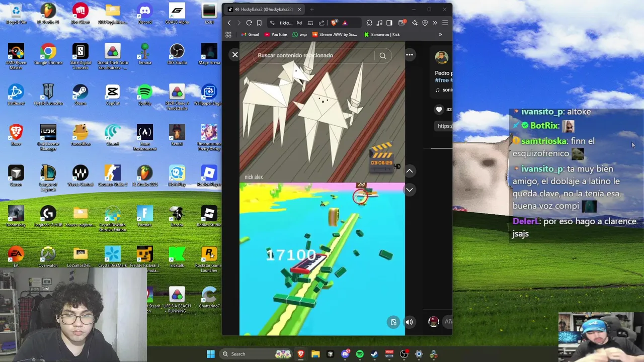The height and width of the screenshot is (362, 644).
Task: Open Logitech G HUB desktop shortcut
Action: [48, 217]
